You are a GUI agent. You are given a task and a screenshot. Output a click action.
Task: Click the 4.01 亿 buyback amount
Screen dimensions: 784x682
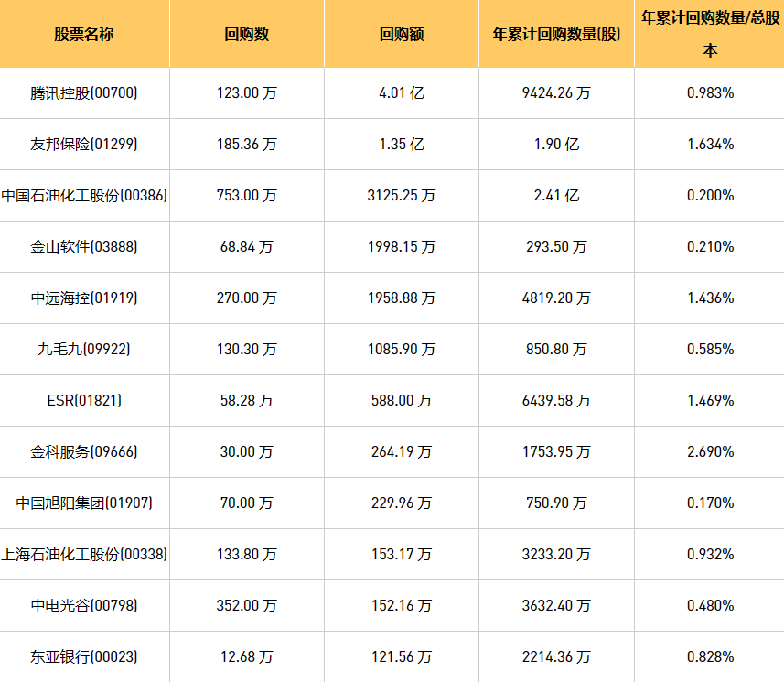pos(402,93)
